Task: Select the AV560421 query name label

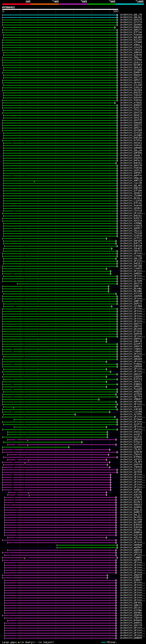Action: [x=8, y=8]
